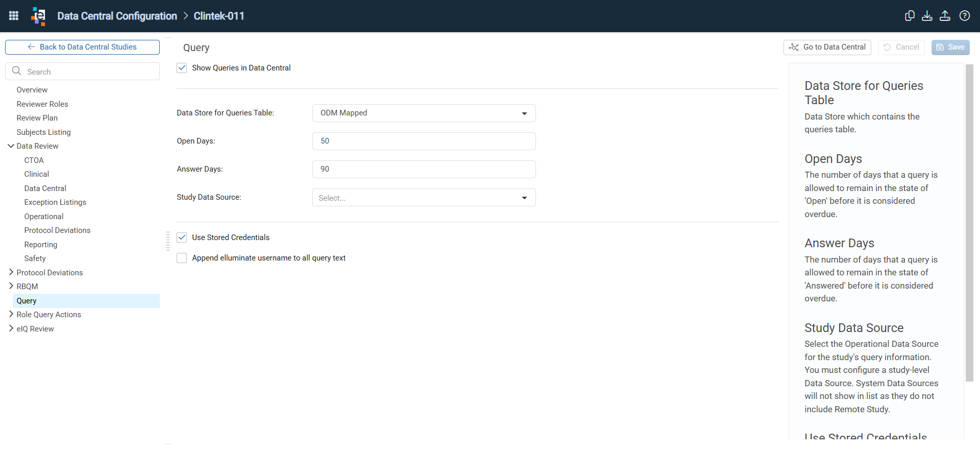Image resolution: width=980 pixels, height=449 pixels.
Task: Open the help question mark icon
Action: pos(965,16)
